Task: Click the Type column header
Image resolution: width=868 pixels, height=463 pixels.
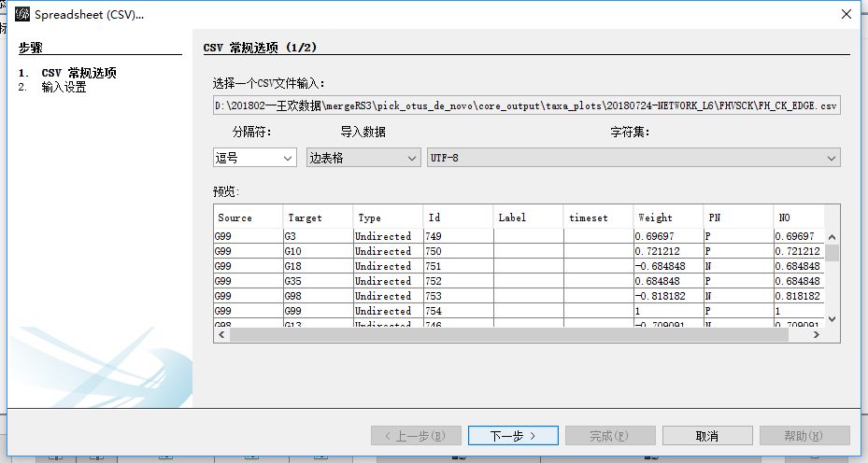Action: pyautogui.click(x=389, y=217)
